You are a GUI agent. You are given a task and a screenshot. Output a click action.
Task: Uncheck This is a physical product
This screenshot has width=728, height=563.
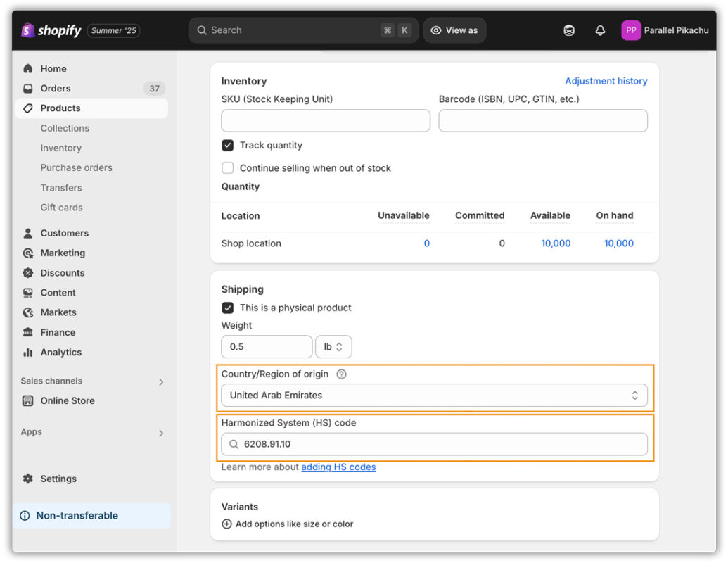coord(227,308)
